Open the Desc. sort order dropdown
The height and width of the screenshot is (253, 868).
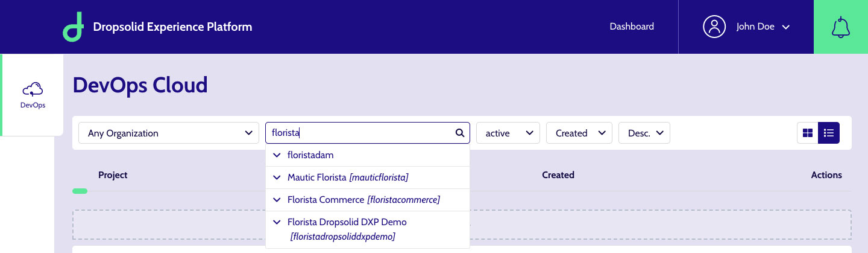click(x=644, y=133)
